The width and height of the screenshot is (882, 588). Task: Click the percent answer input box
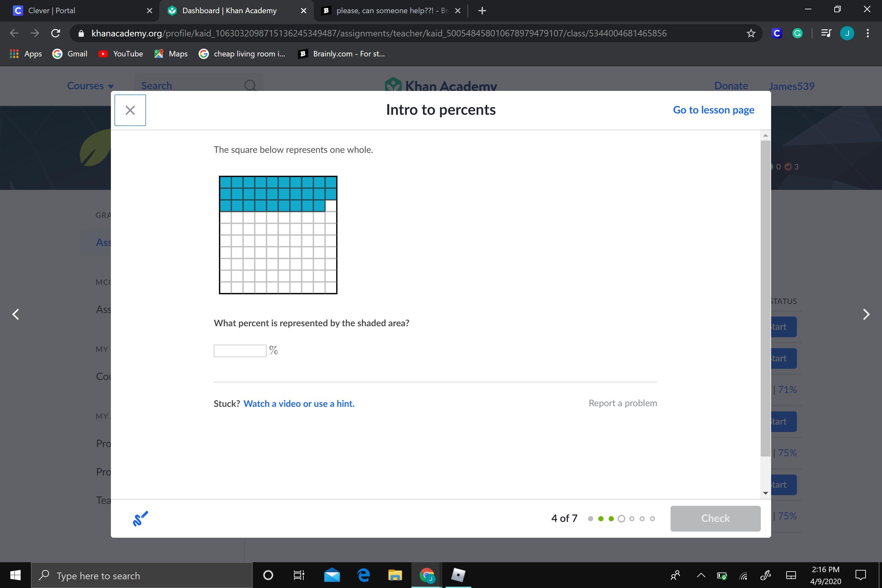click(240, 351)
